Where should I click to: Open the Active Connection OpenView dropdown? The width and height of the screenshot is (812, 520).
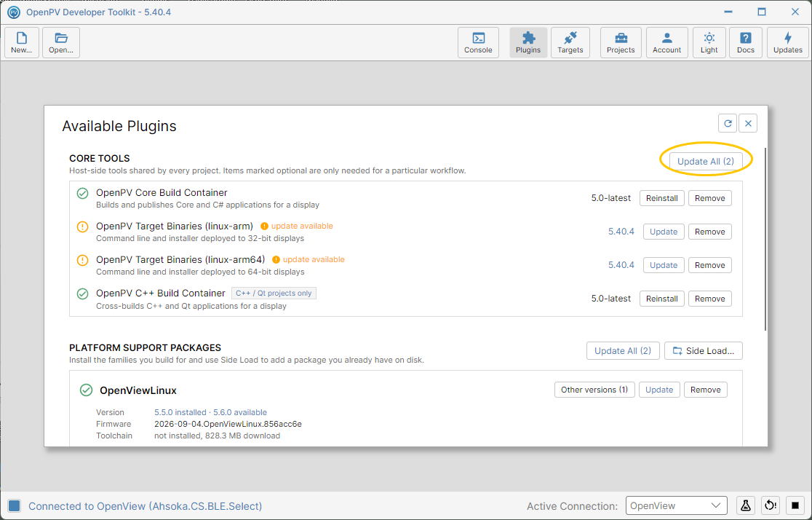(677, 505)
